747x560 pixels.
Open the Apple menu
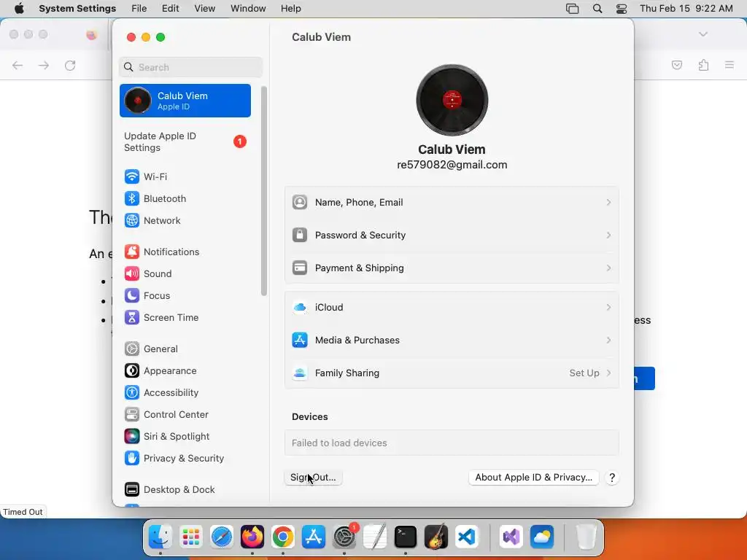click(19, 9)
